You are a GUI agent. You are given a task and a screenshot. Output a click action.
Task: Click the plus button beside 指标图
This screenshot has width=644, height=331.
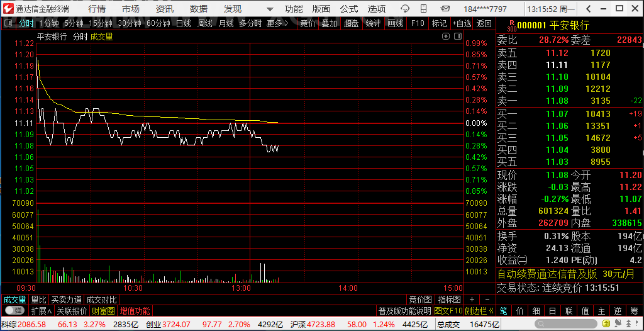coord(472,300)
